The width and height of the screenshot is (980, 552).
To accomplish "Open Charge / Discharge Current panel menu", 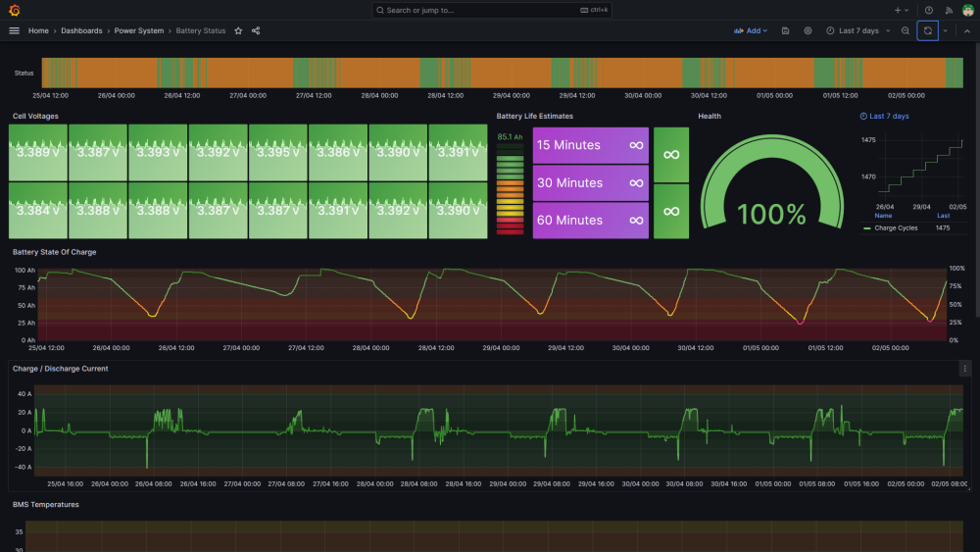I will 964,369.
